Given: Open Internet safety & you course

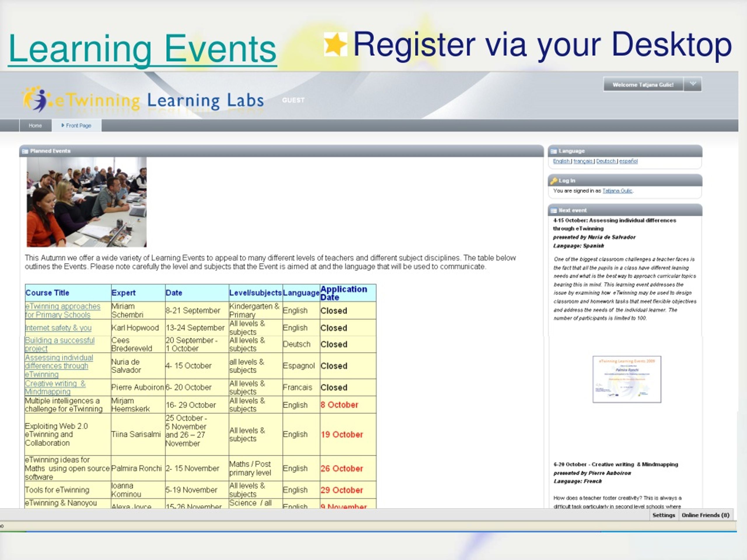Looking at the screenshot, I should 58,328.
